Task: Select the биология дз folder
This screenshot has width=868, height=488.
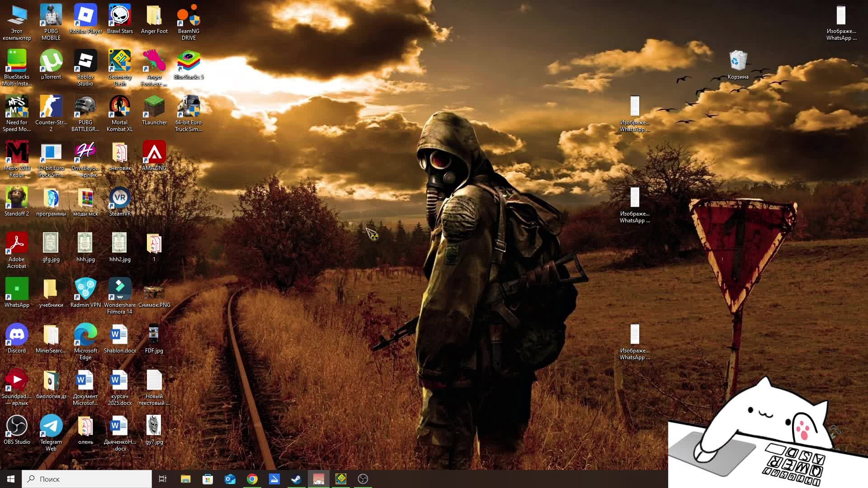Action: (x=51, y=384)
